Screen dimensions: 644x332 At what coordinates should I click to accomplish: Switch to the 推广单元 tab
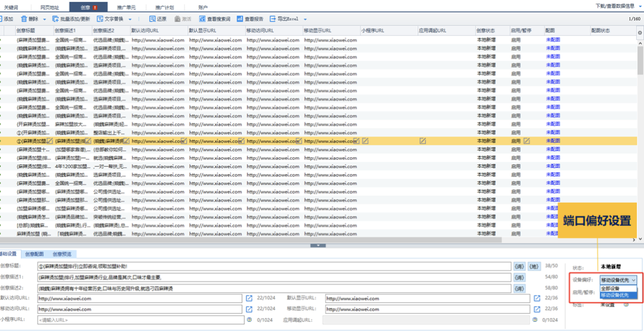126,7
